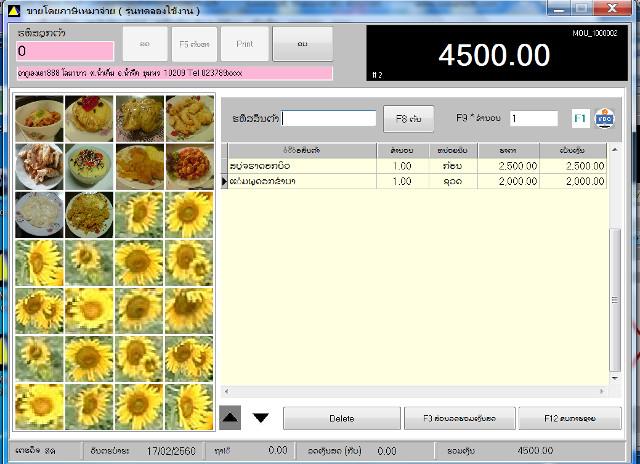Select the noodle soup bowl food thumbnail
The height and width of the screenshot is (464, 640).
click(x=39, y=118)
